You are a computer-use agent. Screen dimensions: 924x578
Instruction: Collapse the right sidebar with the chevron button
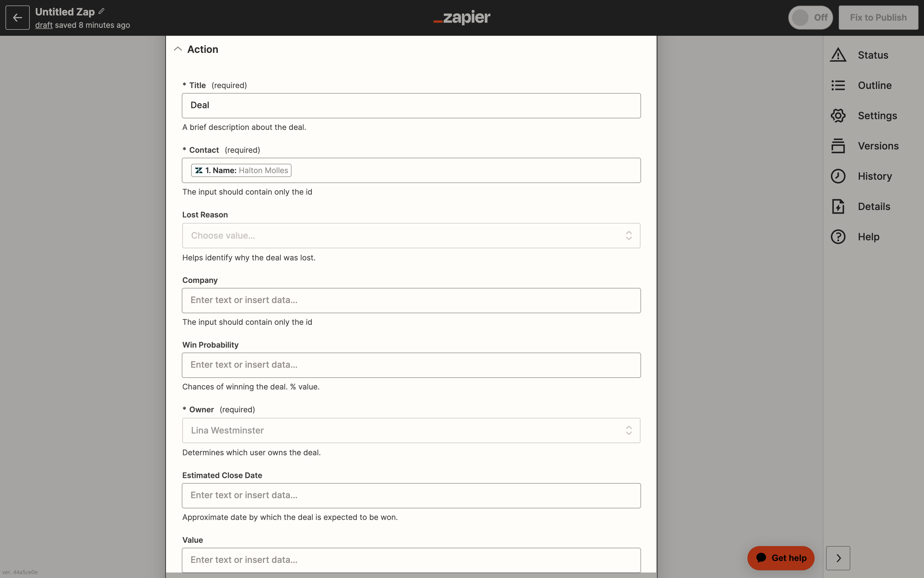[x=838, y=558]
